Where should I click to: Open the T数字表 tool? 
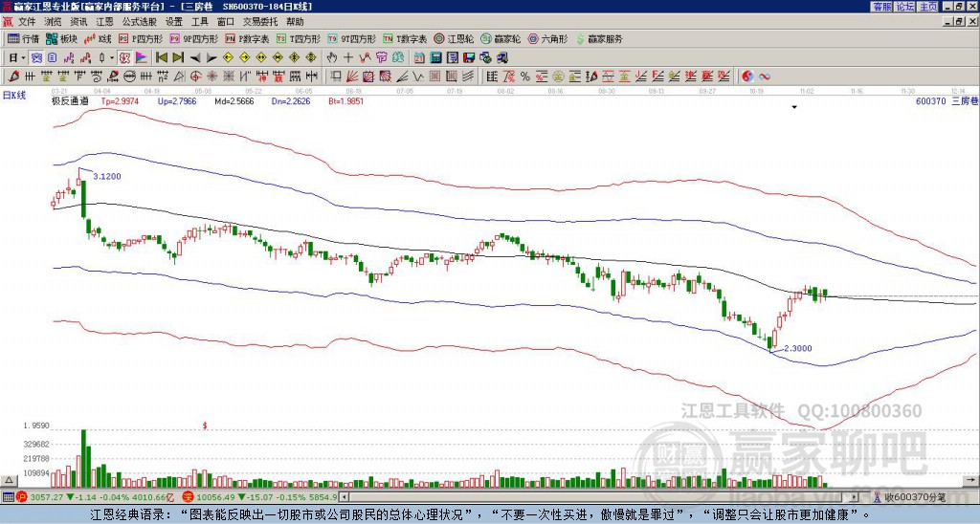[x=405, y=38]
